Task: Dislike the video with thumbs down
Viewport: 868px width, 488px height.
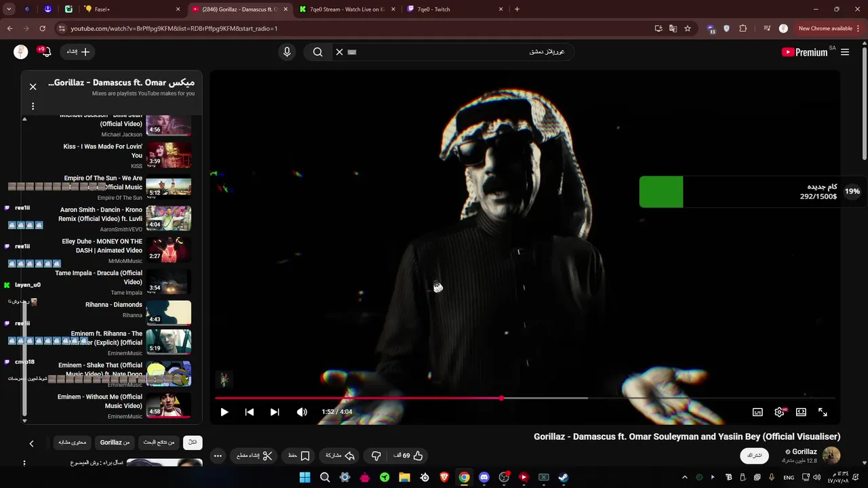Action: click(x=376, y=456)
